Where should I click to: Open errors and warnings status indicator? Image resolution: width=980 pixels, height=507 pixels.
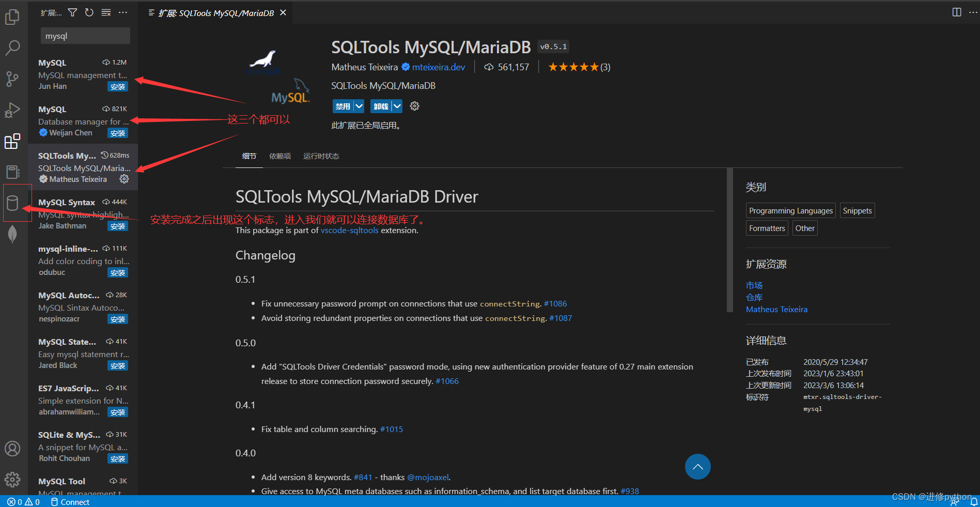(23, 502)
